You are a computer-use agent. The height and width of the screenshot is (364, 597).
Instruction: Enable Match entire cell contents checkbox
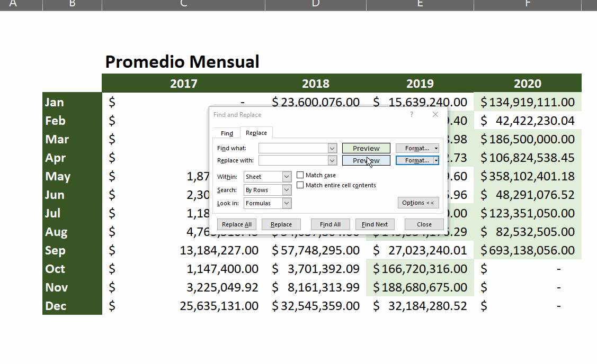(300, 185)
